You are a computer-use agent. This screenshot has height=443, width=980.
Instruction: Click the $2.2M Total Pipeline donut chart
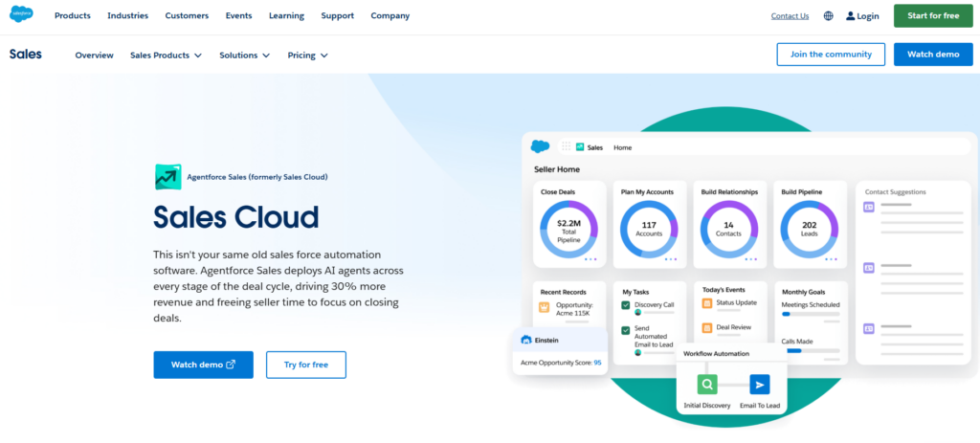[568, 230]
